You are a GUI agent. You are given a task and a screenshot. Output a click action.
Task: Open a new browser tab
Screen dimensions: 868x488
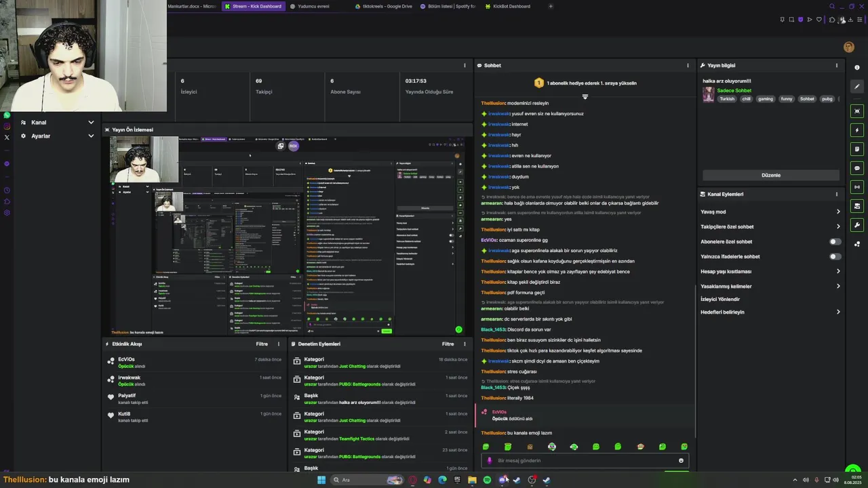tap(551, 6)
